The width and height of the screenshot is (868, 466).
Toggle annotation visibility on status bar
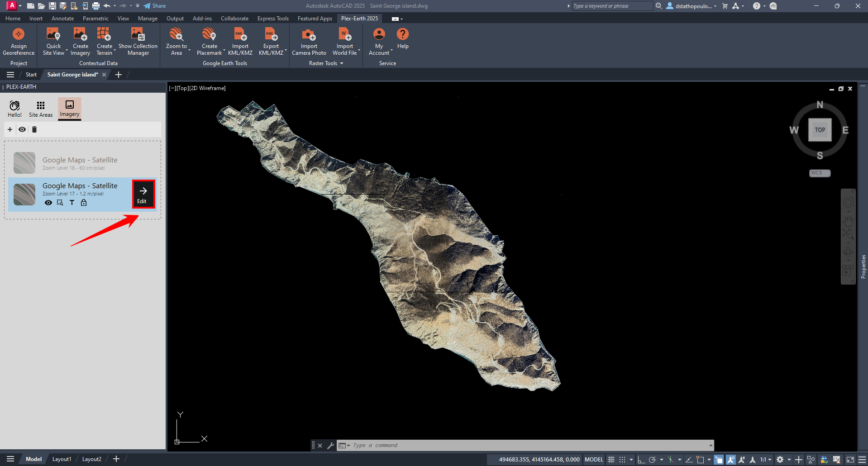tap(731, 459)
